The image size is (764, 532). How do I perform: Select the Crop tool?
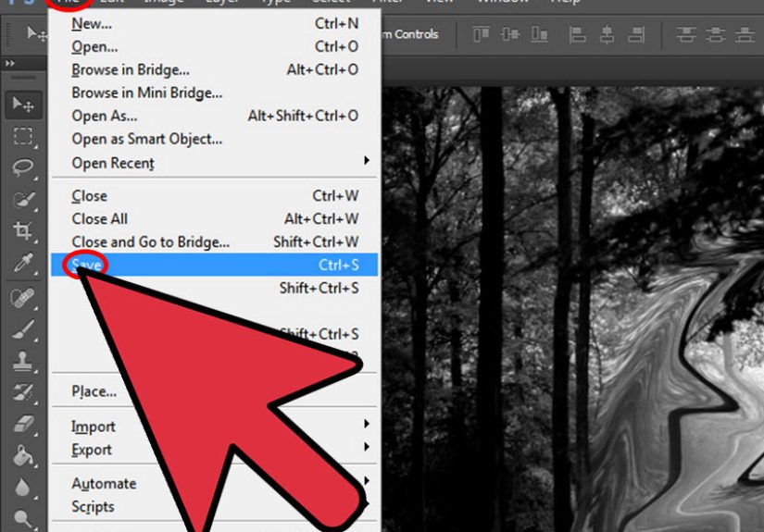pos(23,230)
